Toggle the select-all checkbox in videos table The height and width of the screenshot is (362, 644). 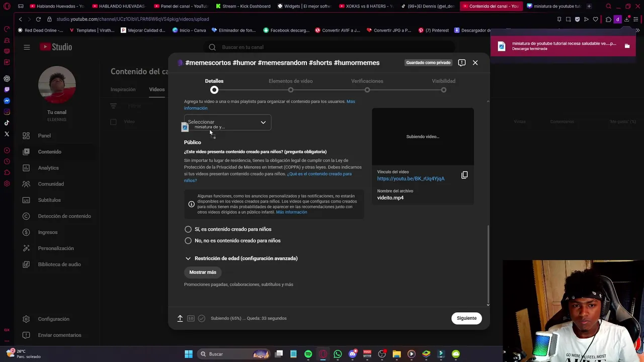pos(113,122)
